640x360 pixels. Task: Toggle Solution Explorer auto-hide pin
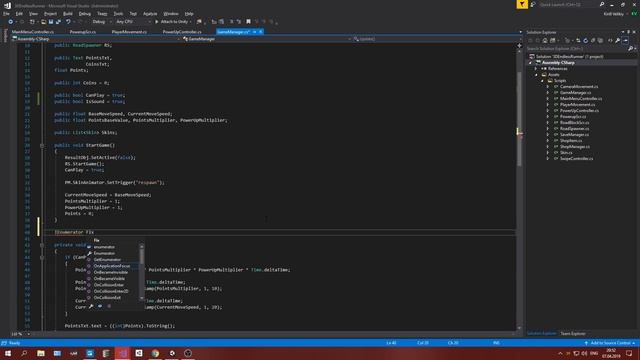tap(629, 32)
